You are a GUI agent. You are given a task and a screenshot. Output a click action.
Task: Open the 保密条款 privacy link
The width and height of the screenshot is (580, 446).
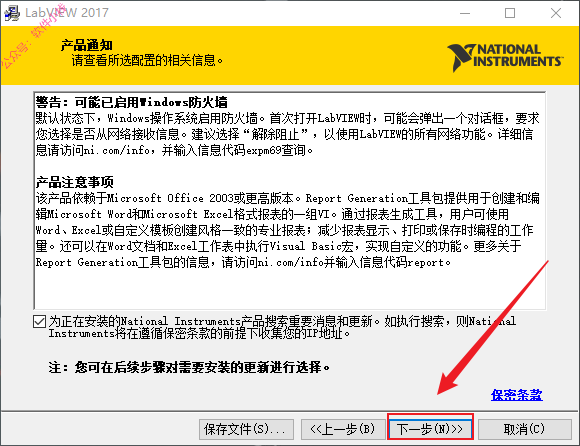point(516,395)
